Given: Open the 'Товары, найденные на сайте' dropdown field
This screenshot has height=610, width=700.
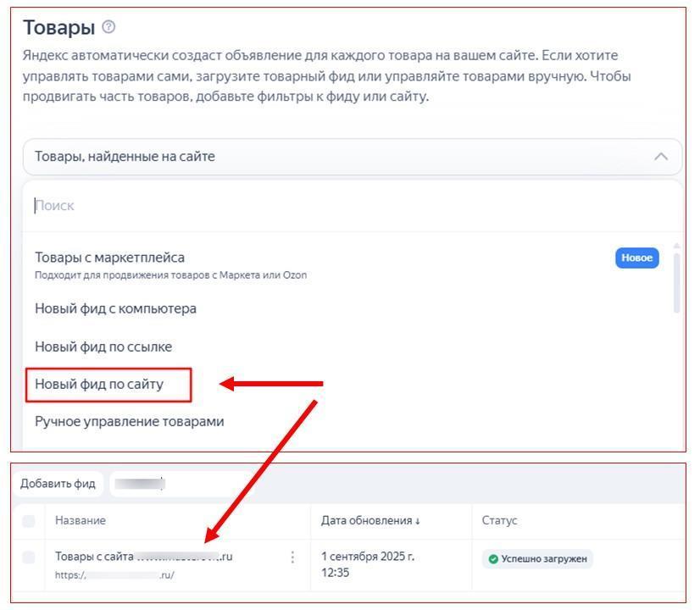Looking at the screenshot, I should click(339, 157).
